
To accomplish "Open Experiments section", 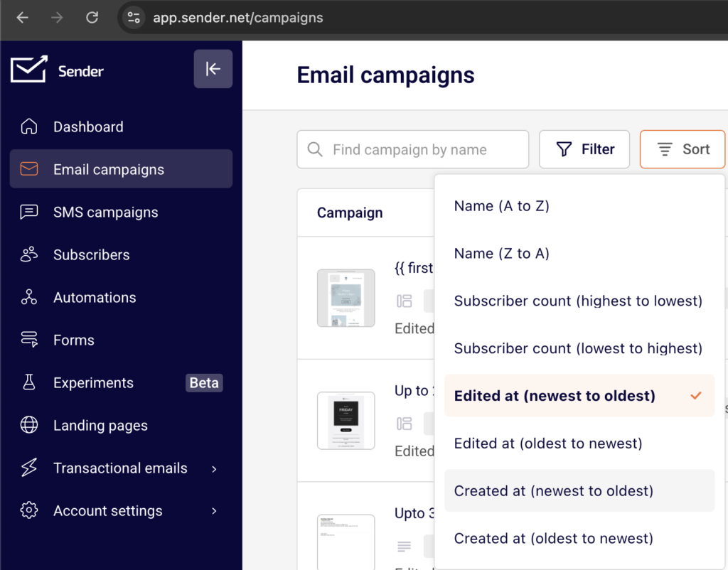I will 121,383.
